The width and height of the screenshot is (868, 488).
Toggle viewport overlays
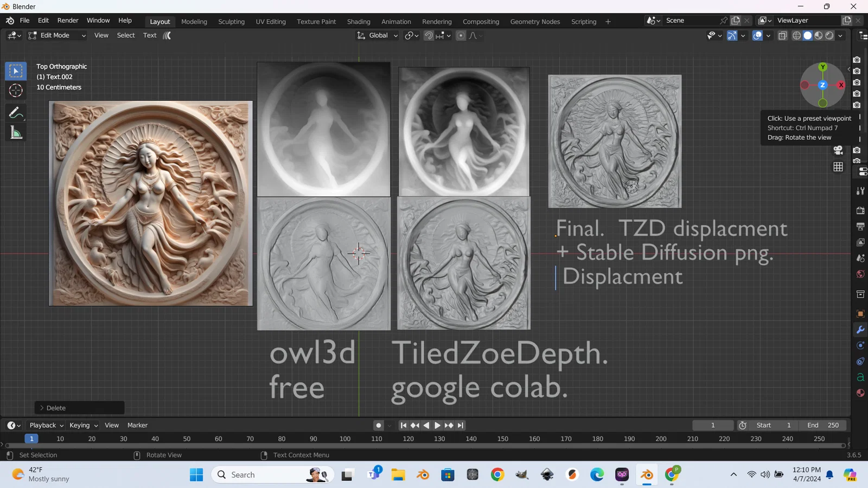click(757, 36)
